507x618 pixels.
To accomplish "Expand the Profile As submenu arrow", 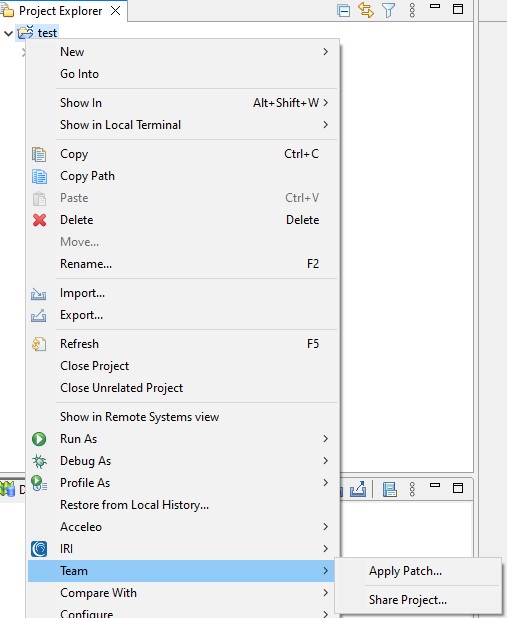I will click(x=326, y=483).
